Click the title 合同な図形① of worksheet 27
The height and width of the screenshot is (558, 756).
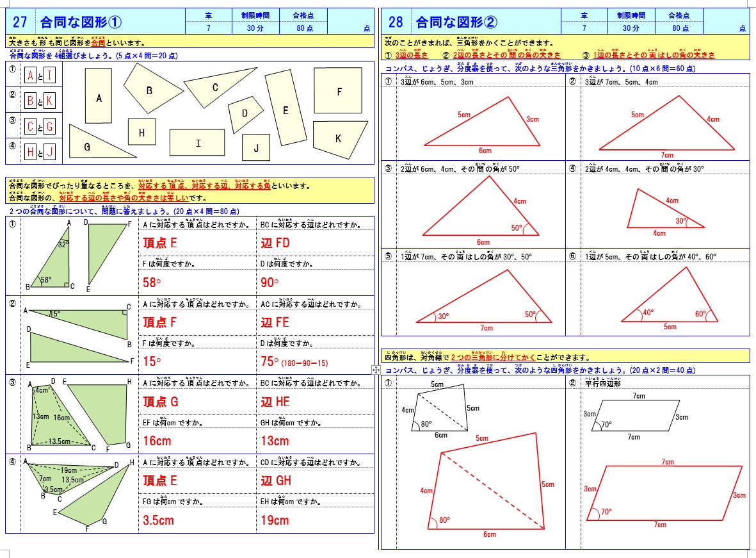pyautogui.click(x=81, y=22)
